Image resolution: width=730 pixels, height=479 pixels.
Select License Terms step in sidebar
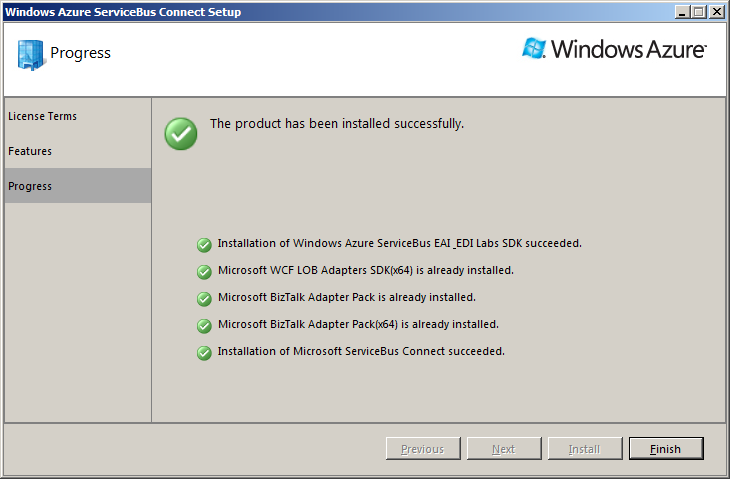click(x=78, y=116)
